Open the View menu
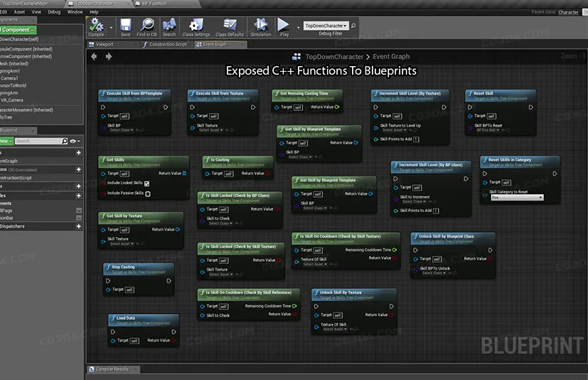 pos(36,12)
